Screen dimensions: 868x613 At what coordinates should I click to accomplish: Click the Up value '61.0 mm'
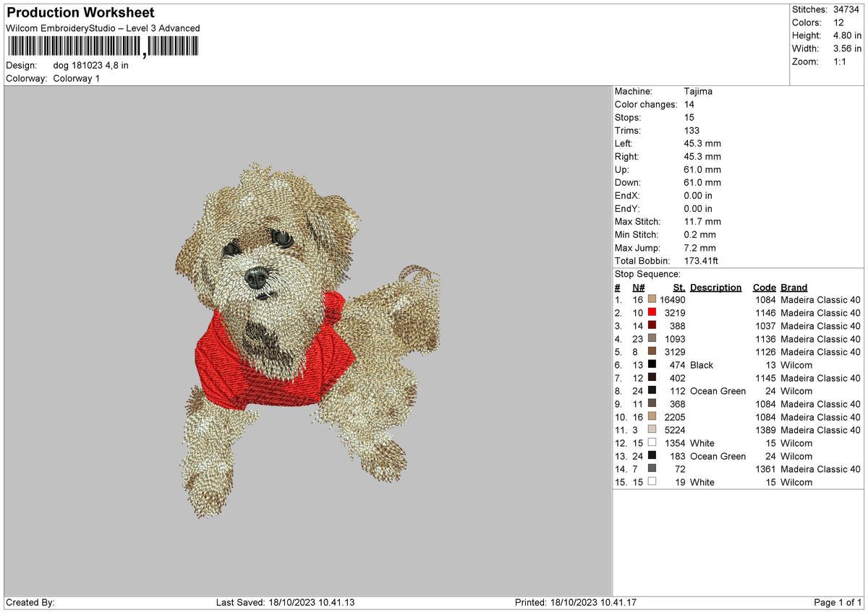pos(702,170)
